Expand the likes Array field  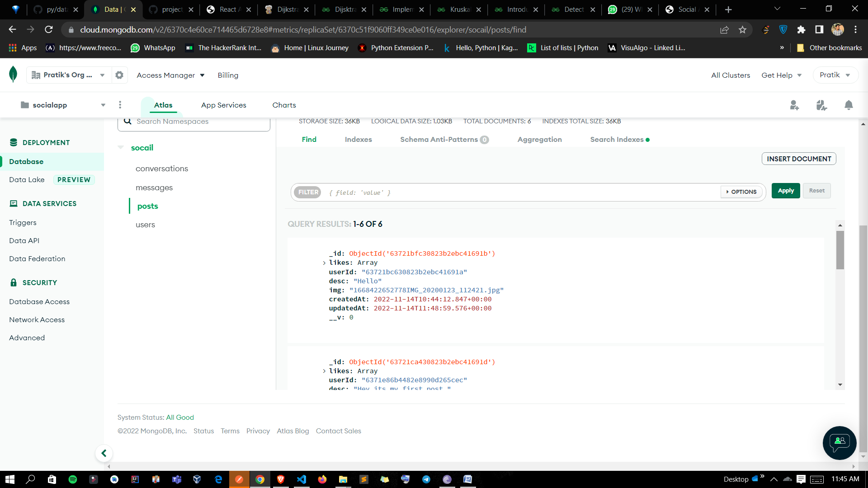click(x=324, y=263)
